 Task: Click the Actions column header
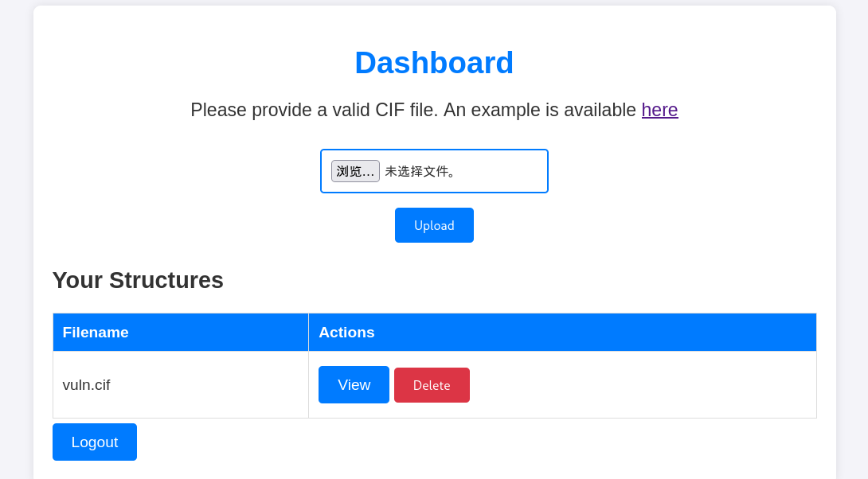(346, 333)
